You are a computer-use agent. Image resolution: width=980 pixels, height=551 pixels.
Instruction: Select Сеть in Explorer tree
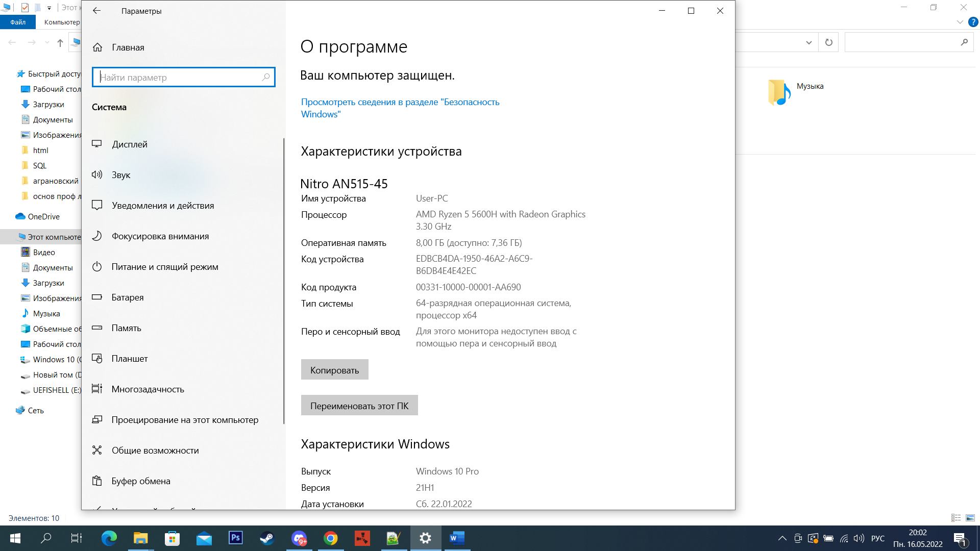(35, 411)
